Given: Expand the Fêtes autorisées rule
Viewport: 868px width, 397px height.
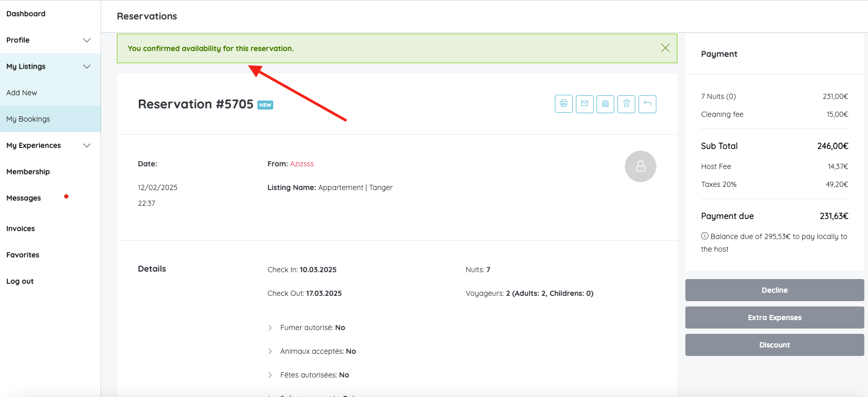Looking at the screenshot, I should pos(270,375).
